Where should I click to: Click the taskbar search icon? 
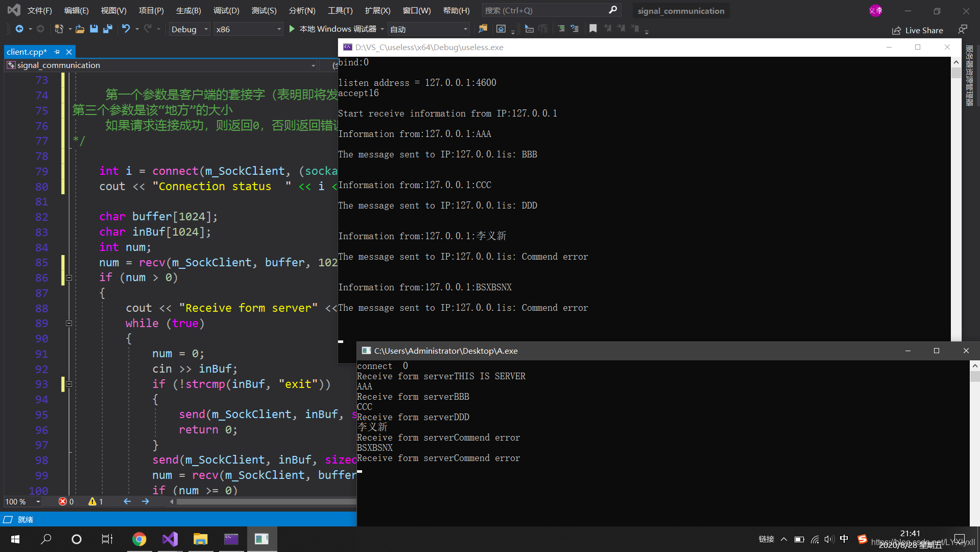(46, 539)
